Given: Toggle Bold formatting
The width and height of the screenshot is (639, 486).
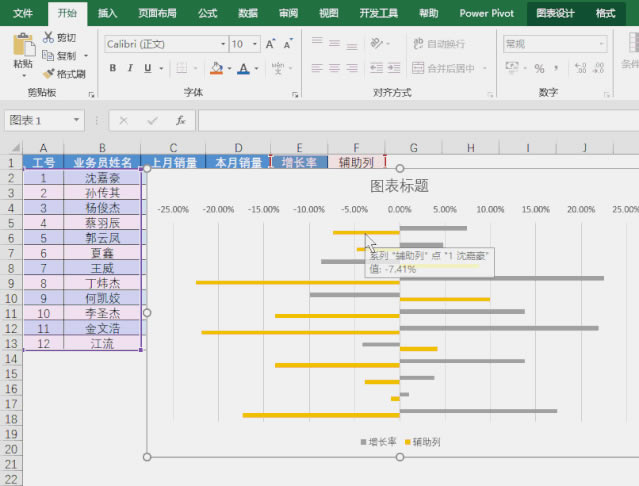Looking at the screenshot, I should [x=113, y=68].
